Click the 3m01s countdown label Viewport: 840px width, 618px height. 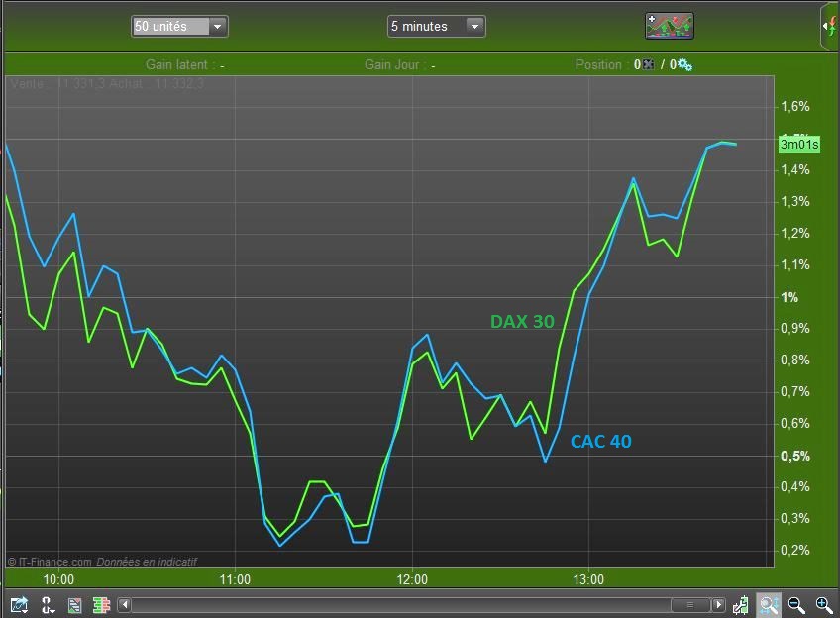point(799,144)
